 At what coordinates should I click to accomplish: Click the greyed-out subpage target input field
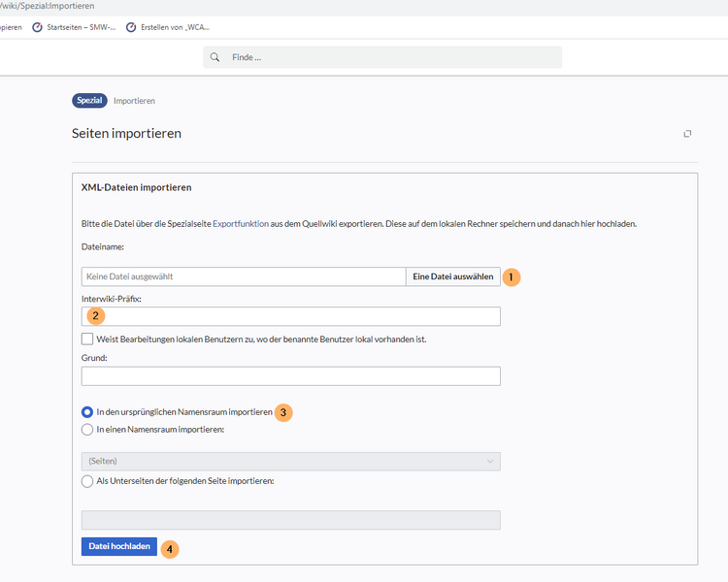point(290,520)
